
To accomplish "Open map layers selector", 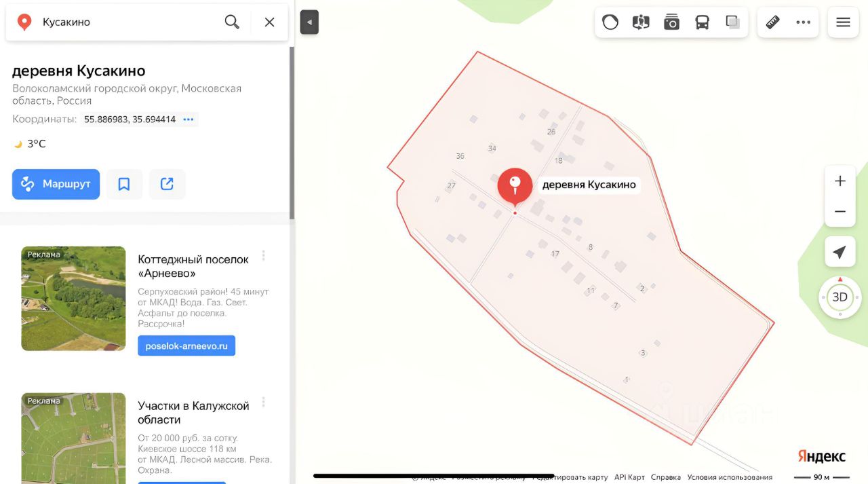I will tap(732, 22).
